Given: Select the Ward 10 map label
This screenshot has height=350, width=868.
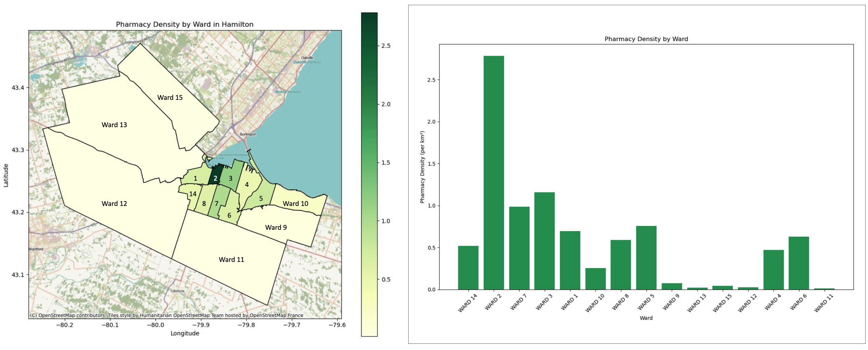Looking at the screenshot, I should click(x=295, y=204).
